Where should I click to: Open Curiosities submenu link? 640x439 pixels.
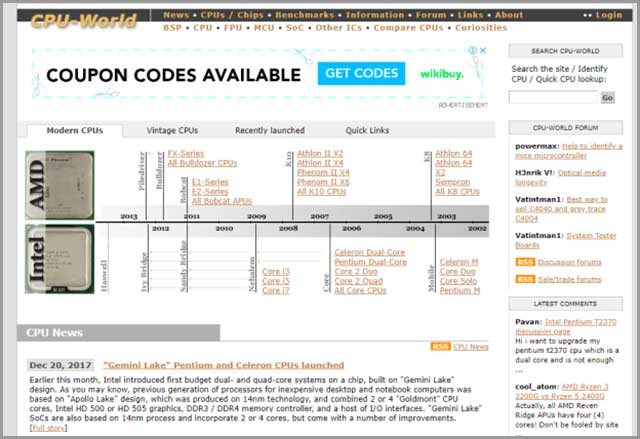click(x=481, y=28)
